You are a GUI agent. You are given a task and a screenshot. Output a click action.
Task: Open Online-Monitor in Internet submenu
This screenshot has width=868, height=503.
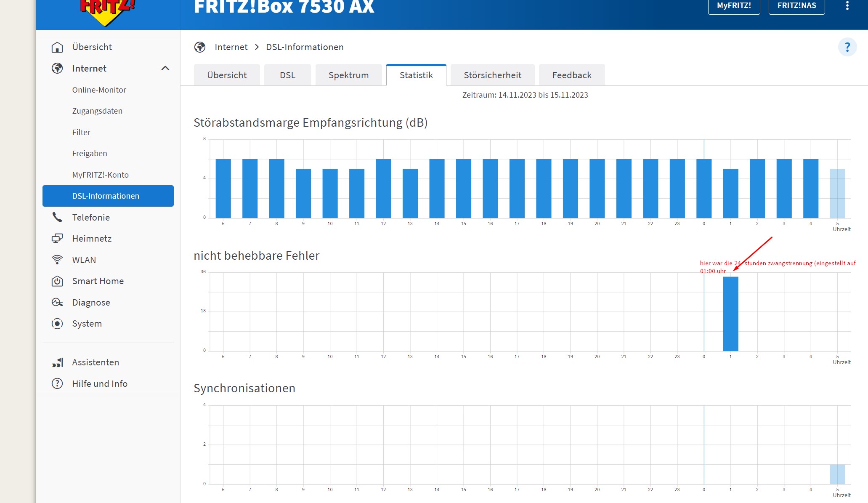coord(99,90)
